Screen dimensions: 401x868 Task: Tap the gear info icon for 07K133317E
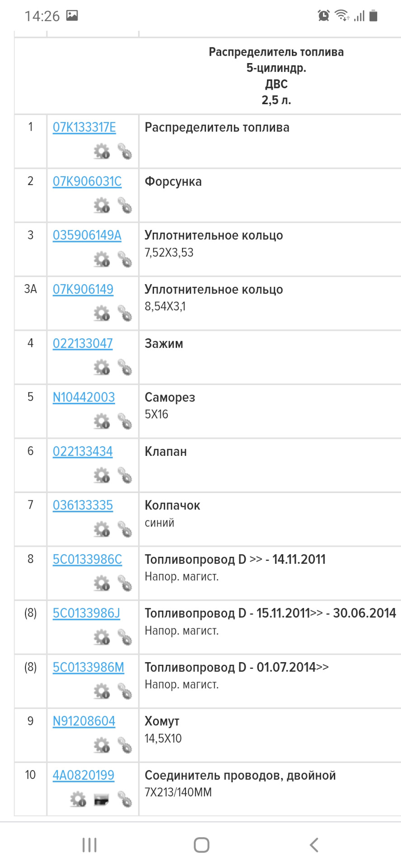point(102,151)
